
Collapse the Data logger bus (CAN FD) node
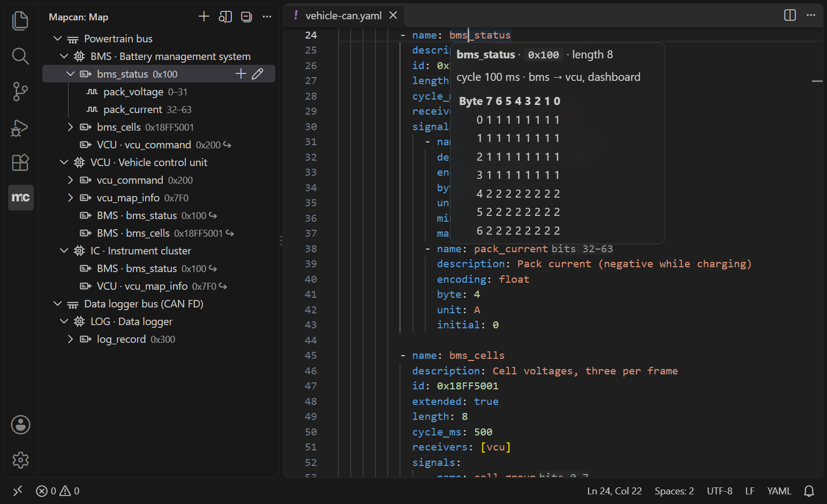coord(58,304)
